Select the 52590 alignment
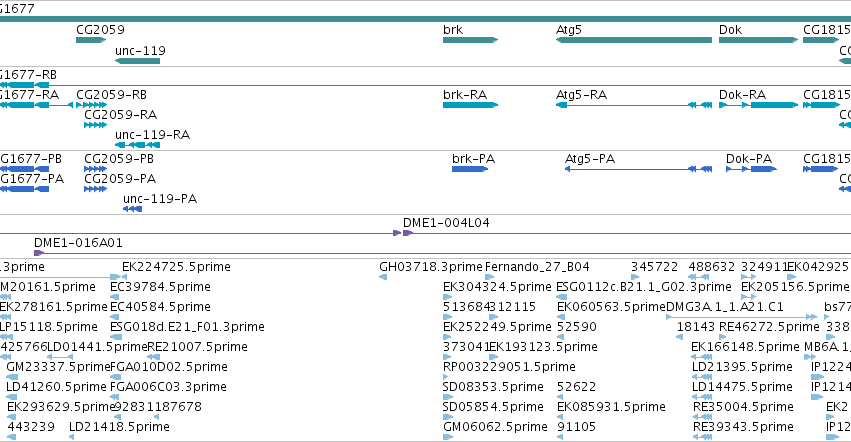Viewport: 851px width, 442px height. [x=561, y=337]
